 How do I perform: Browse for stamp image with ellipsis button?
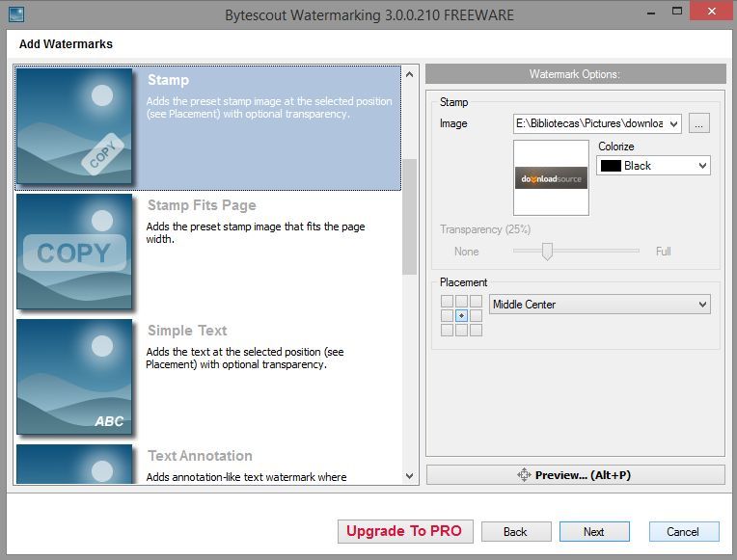click(x=699, y=124)
